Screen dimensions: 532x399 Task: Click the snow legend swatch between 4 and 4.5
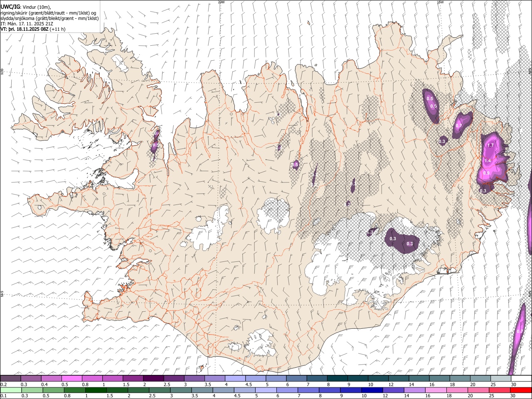pos(235,378)
